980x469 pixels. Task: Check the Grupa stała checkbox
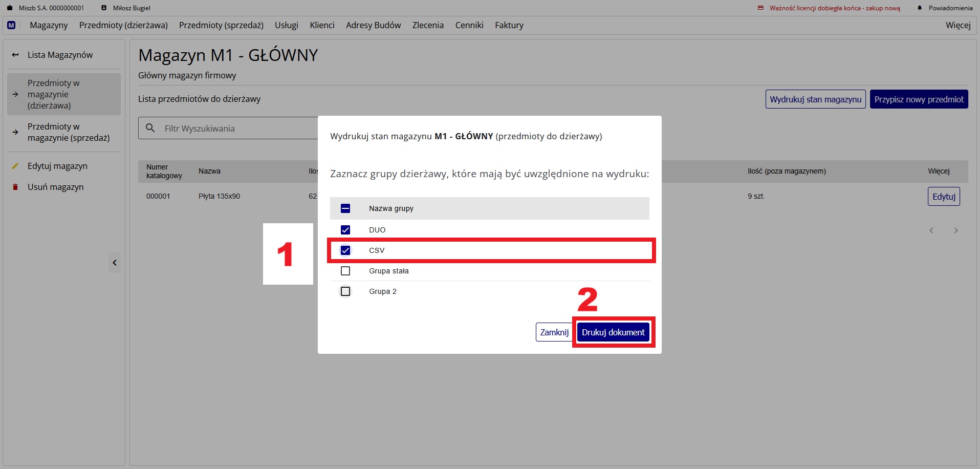345,271
